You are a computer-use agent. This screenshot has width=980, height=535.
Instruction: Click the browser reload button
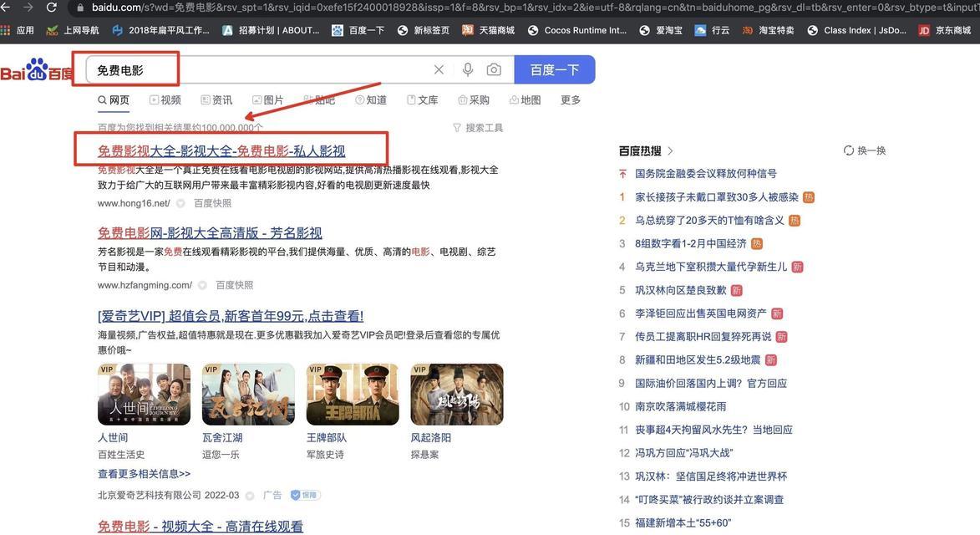pos(51,8)
